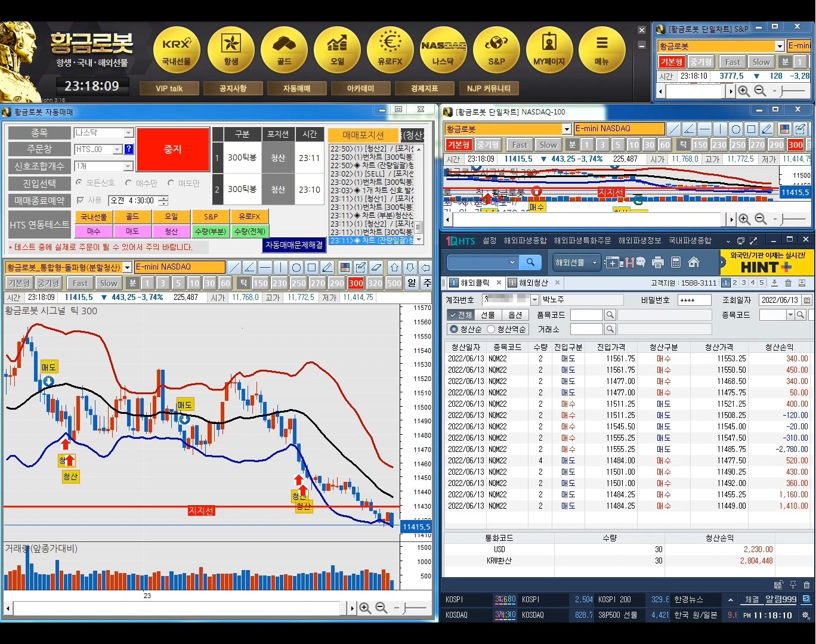Go to home in 1Q HTS toolbar
The height and width of the screenshot is (644, 816).
694,262
